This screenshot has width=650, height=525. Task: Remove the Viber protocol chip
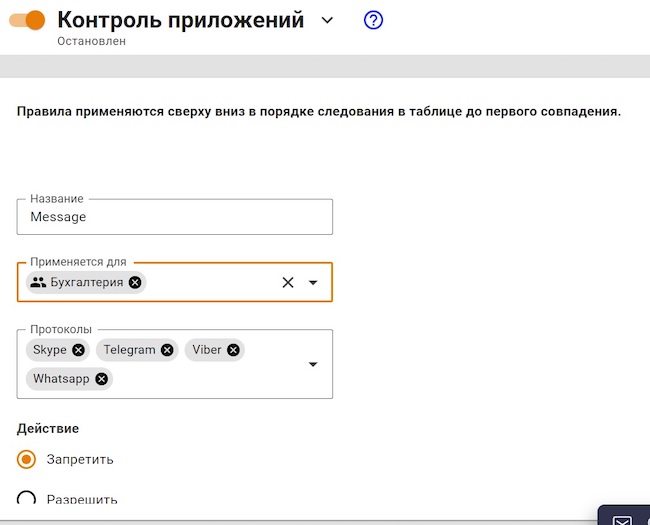(233, 350)
